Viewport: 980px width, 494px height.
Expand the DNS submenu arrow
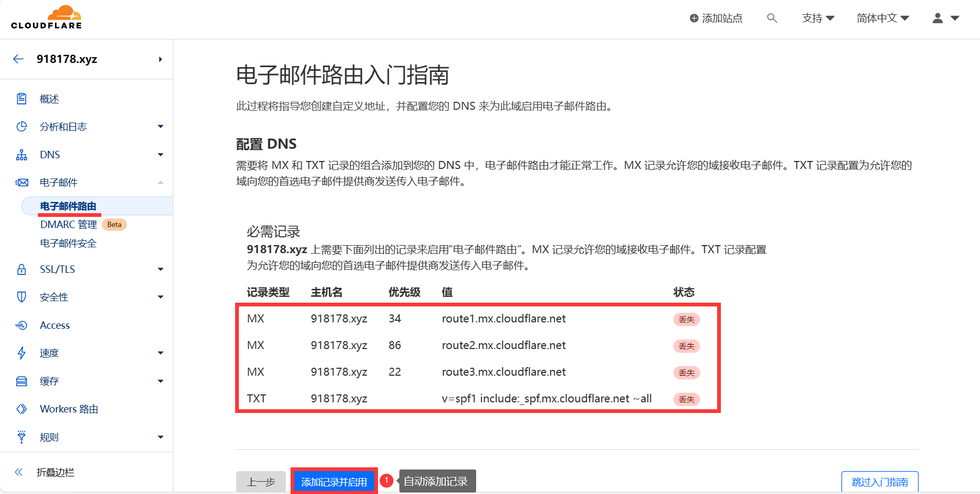point(160,155)
